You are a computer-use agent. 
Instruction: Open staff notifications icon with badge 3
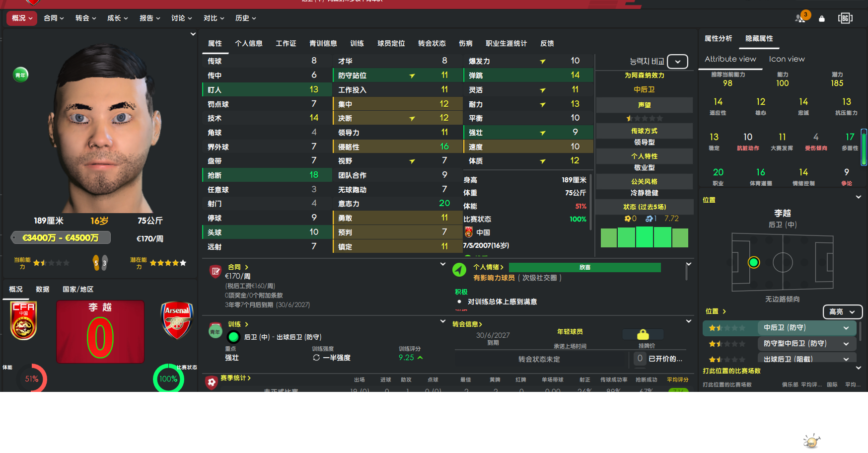pyautogui.click(x=801, y=18)
